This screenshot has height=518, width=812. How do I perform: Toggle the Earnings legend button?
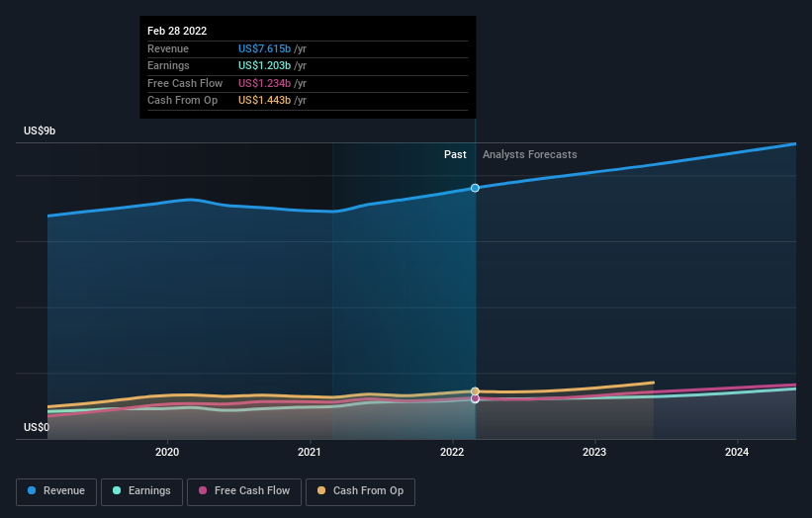[x=141, y=491]
